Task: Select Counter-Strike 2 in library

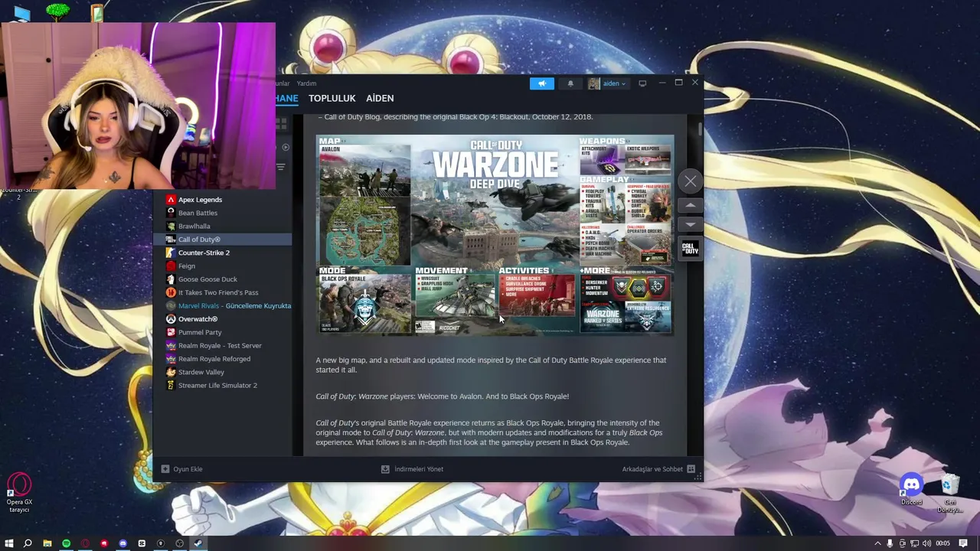Action: point(222,253)
